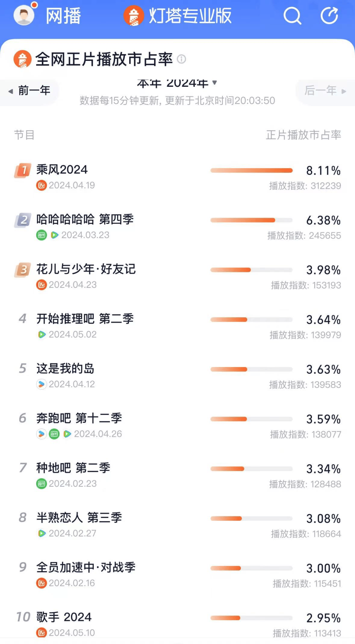Open 歌手 2024 program details
The image size is (355, 644).
point(64,617)
